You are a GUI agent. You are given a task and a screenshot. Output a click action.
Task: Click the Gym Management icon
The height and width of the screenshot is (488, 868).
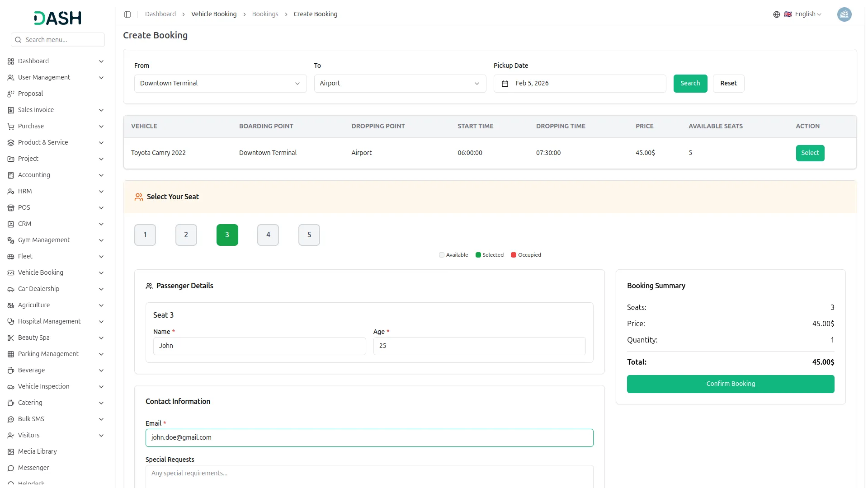tap(11, 240)
